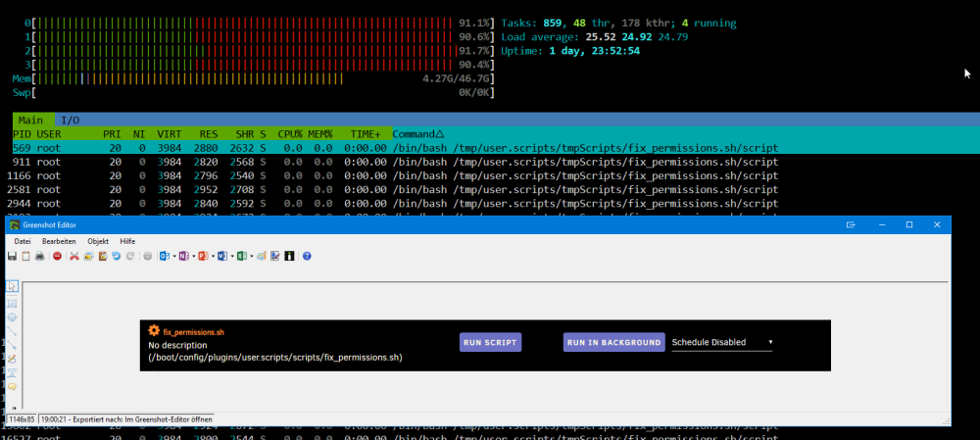Click the 1146x85 size in status bar
980x440 pixels.
(x=22, y=418)
